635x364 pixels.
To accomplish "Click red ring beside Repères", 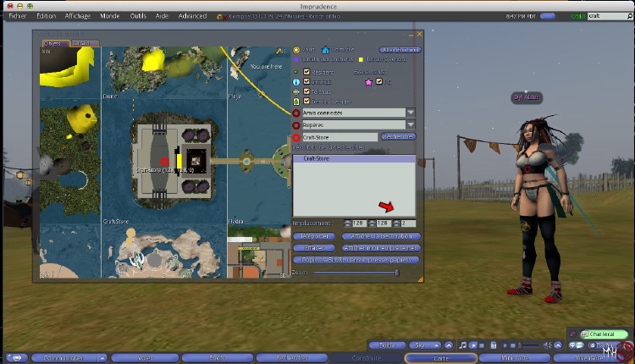I will (296, 125).
